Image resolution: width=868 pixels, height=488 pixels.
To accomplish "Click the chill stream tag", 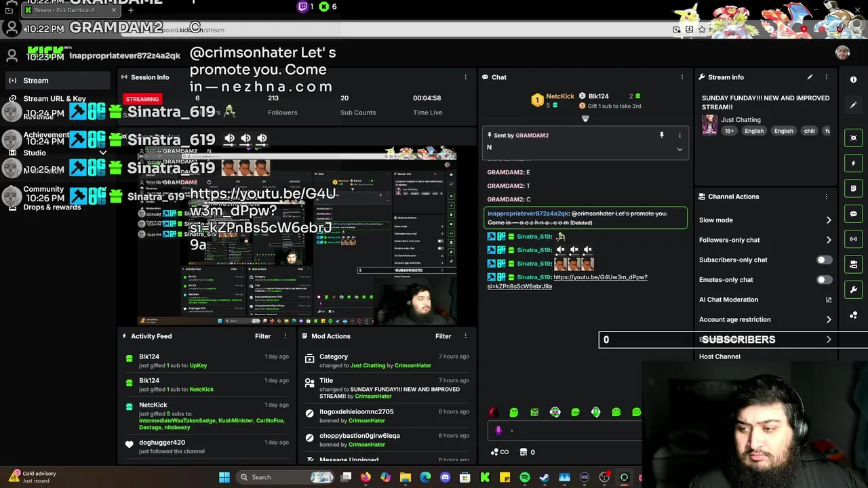I will pyautogui.click(x=809, y=131).
